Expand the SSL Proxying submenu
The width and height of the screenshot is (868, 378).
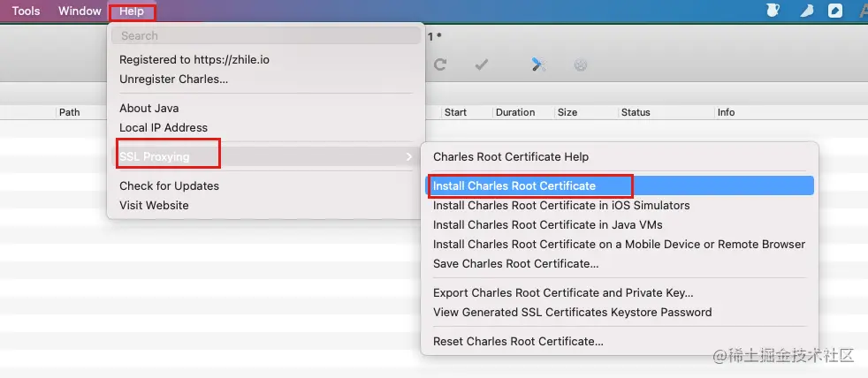click(266, 157)
